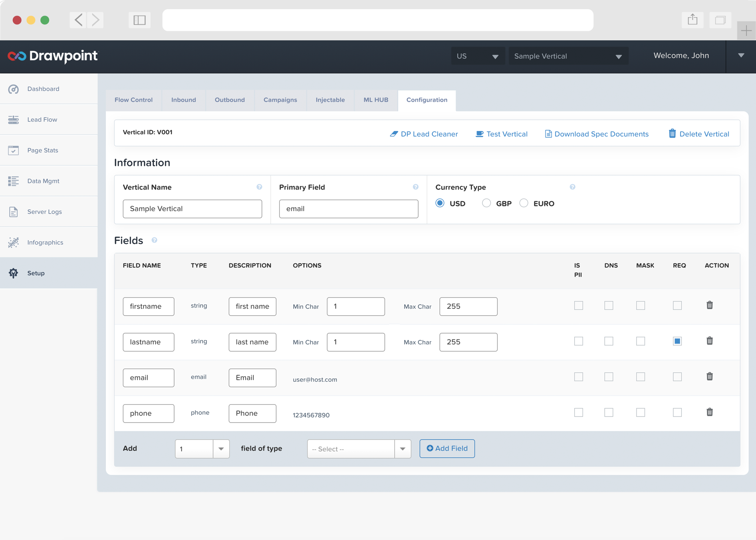This screenshot has width=756, height=540.
Task: Open the ML HUB tab
Action: point(375,100)
